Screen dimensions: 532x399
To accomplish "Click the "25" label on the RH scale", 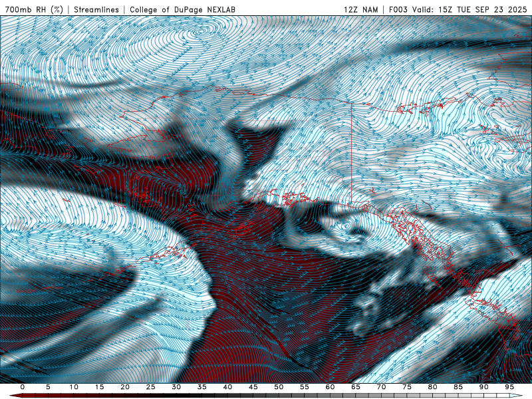I will tap(151, 387).
